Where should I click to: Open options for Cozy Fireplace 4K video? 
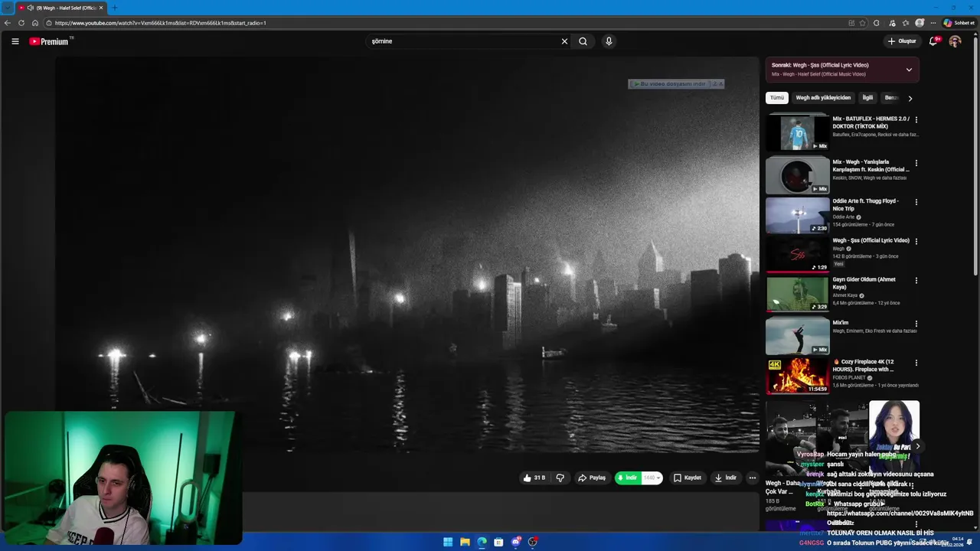(916, 363)
